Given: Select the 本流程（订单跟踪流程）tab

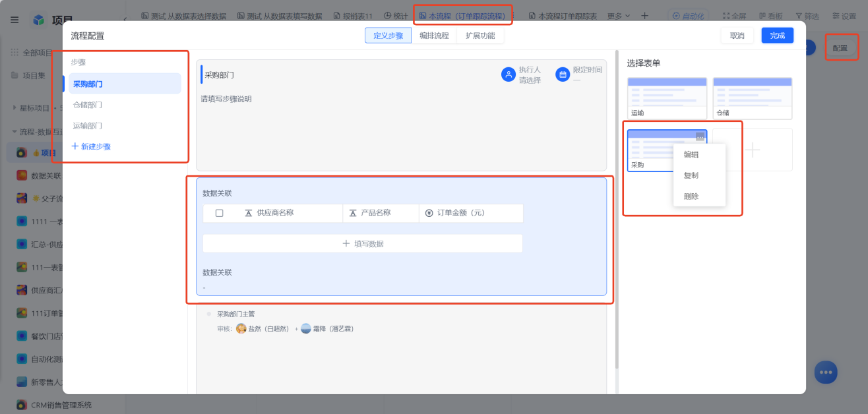Looking at the screenshot, I should tap(462, 15).
